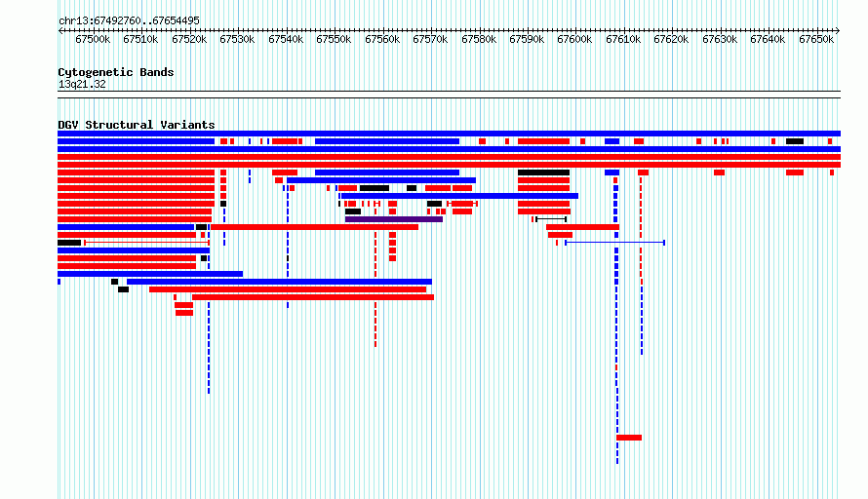Click the 67560k ruler label
Screen dimensions: 868x499
click(x=382, y=39)
